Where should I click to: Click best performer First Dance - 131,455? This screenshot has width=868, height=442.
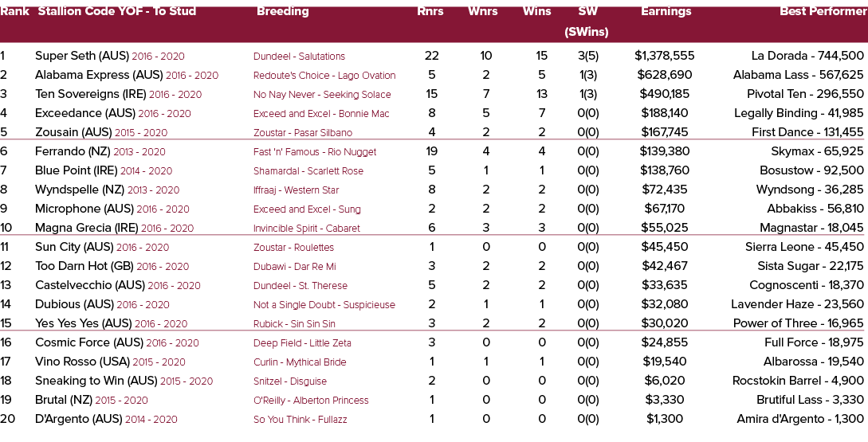pos(807,133)
